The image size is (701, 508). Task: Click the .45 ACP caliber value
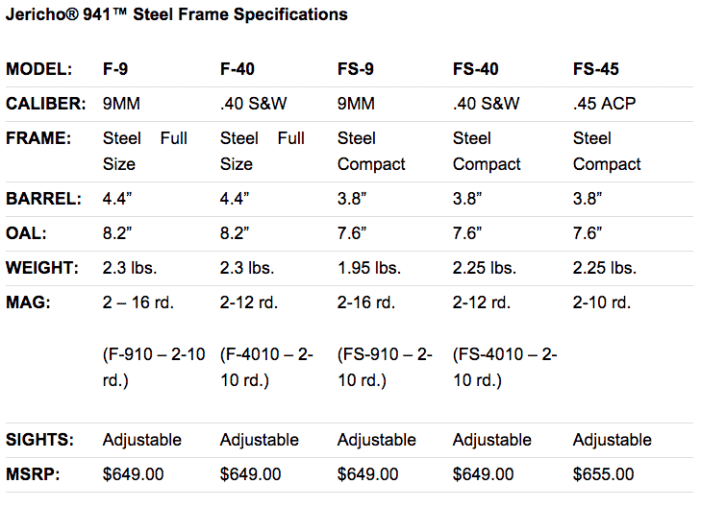click(x=604, y=103)
